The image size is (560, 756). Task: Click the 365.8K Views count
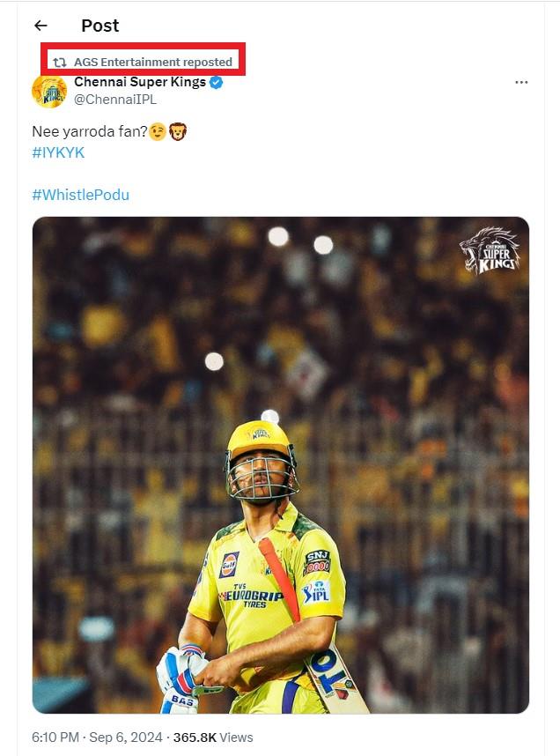coord(213,737)
